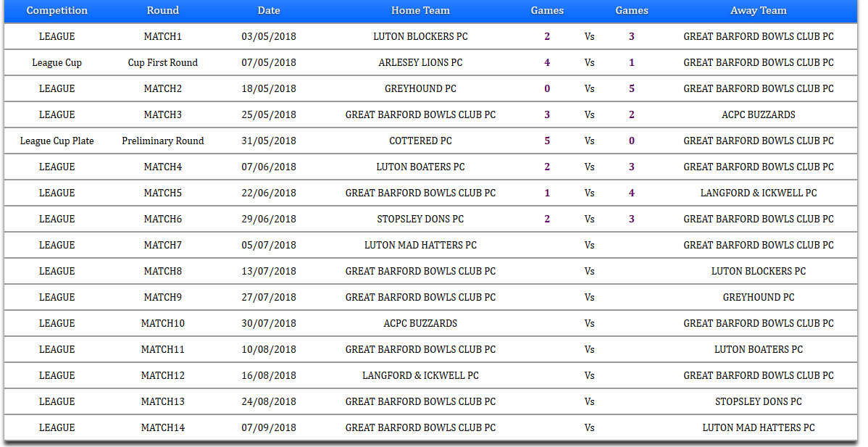Click LUTON BOATERS PC in MATCH11 row

[759, 349]
